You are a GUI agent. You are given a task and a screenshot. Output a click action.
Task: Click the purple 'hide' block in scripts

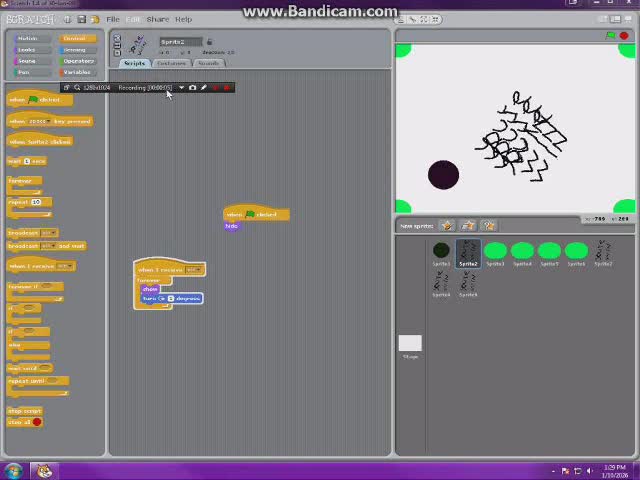point(231,226)
